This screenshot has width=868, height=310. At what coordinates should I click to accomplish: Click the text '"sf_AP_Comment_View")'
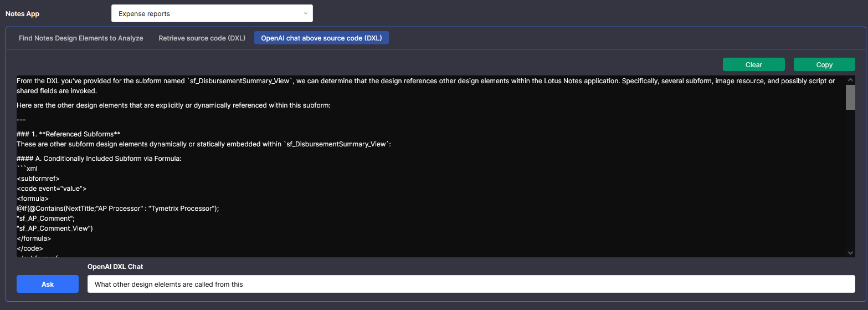[x=55, y=228]
